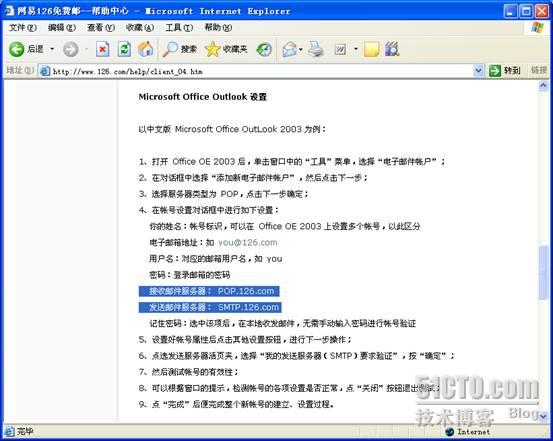Open History clock icon
Screen dimensions: 553x441
pos(264,49)
